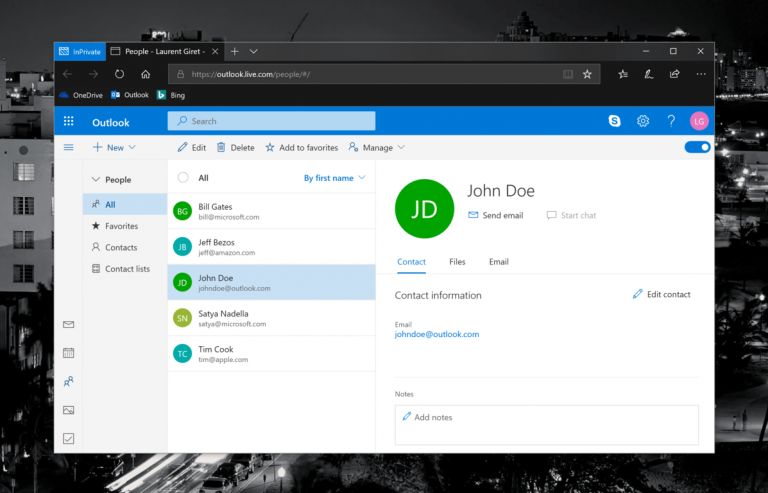Add page to favorites star icon
The image size is (768, 493).
587,74
